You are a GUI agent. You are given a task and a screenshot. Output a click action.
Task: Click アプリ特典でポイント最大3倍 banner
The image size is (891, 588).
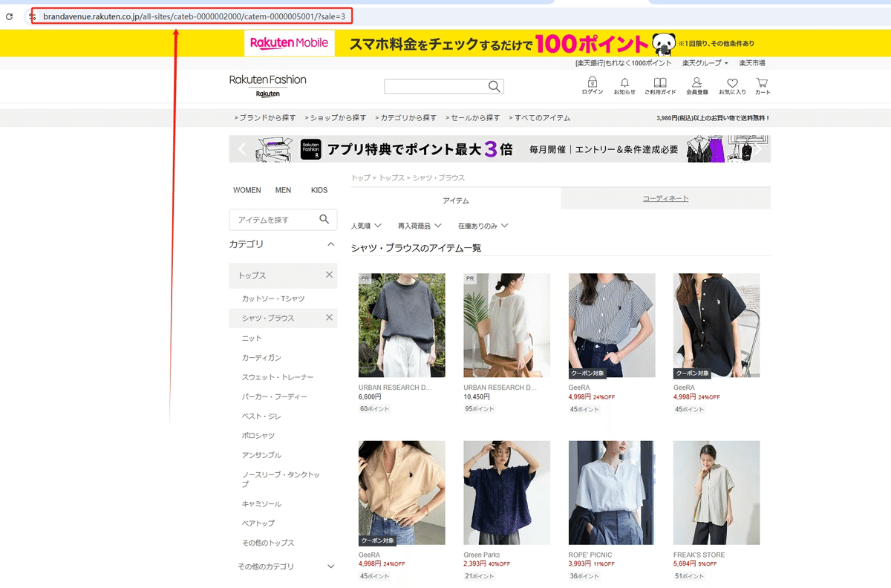click(500, 149)
